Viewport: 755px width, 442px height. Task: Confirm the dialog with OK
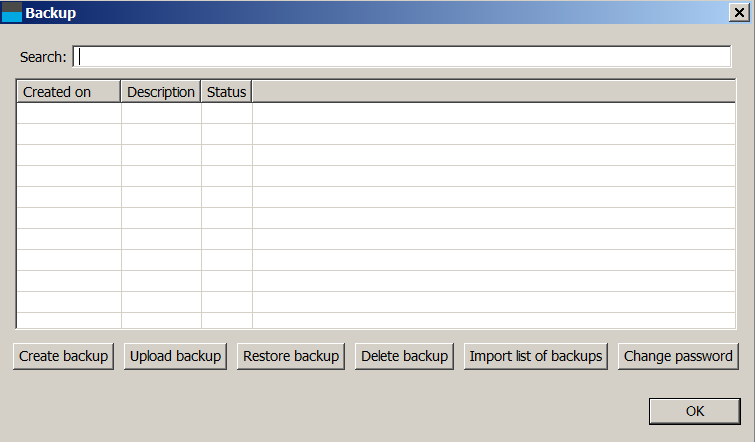[695, 411]
